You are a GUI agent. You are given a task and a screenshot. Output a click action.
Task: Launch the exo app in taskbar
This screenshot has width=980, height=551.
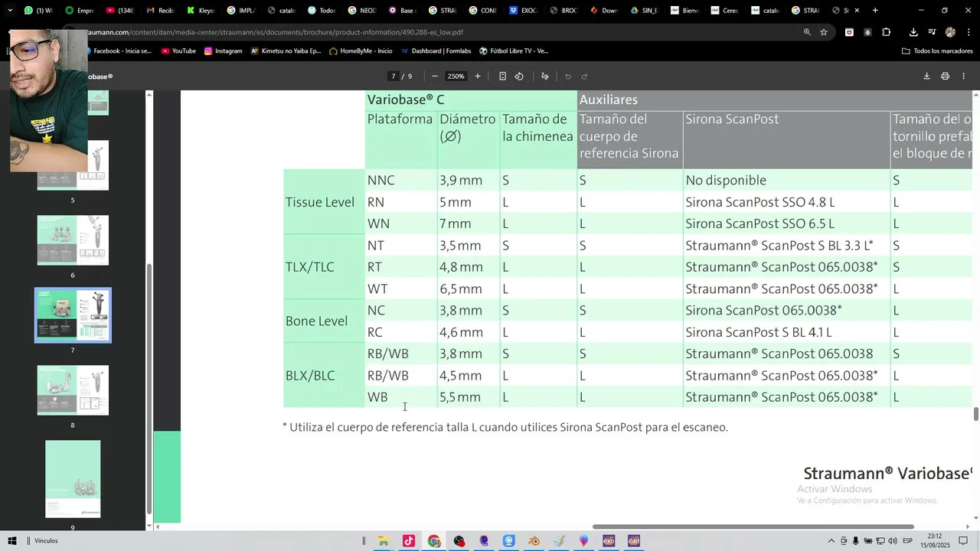609,541
